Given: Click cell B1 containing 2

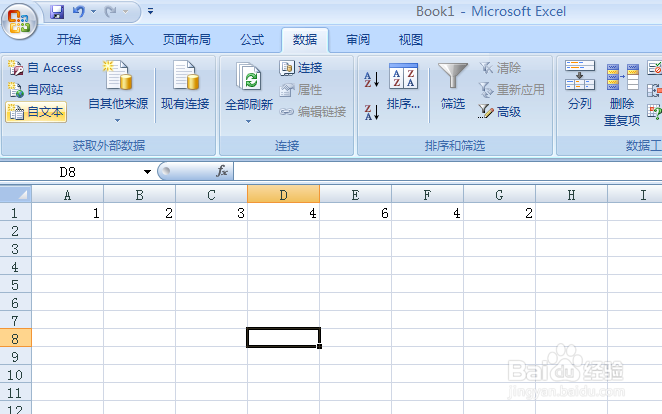Looking at the screenshot, I should point(139,213).
